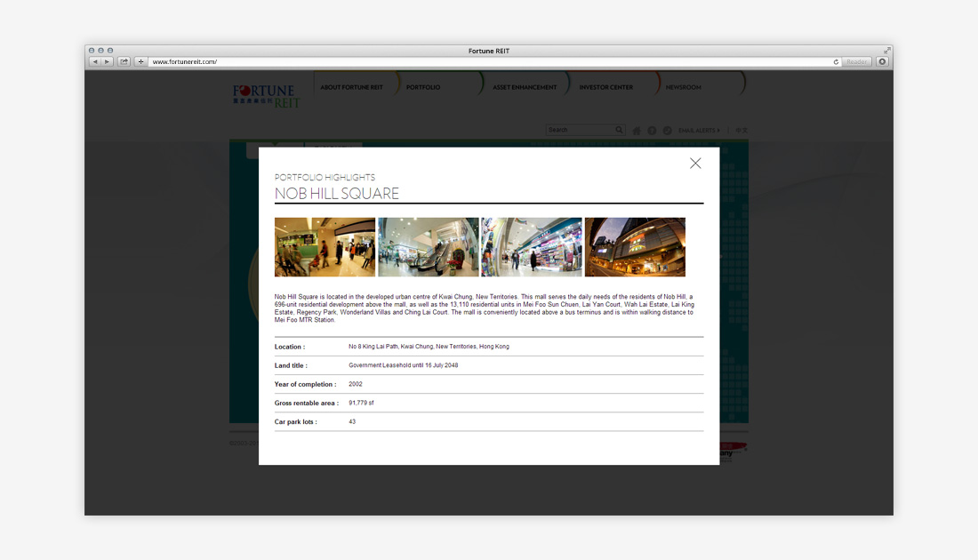Open the About Fortune REIT menu
Viewport: 978px width, 560px height.
[352, 87]
